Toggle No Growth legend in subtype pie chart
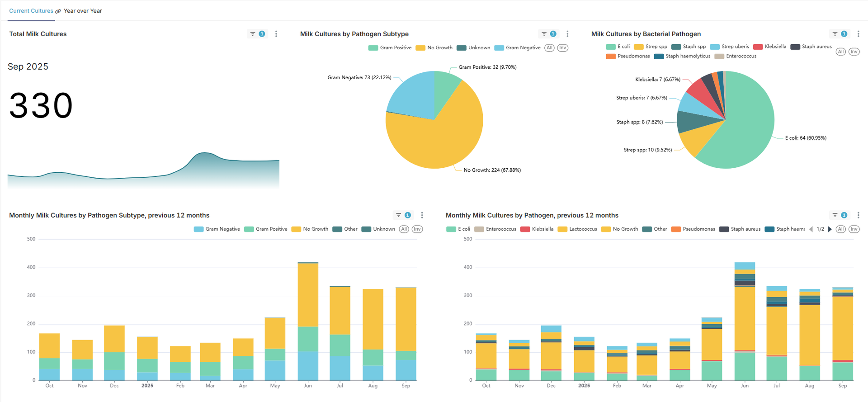Viewport: 868px width, 402px height. click(x=434, y=48)
